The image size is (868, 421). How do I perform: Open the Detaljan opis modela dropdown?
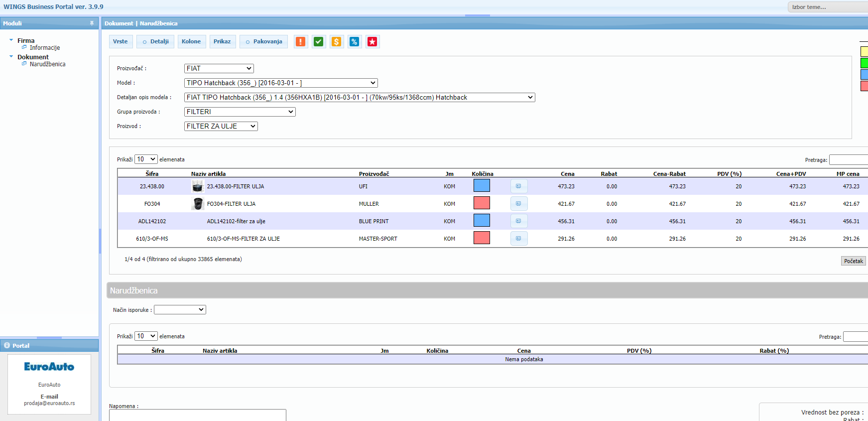pyautogui.click(x=360, y=97)
